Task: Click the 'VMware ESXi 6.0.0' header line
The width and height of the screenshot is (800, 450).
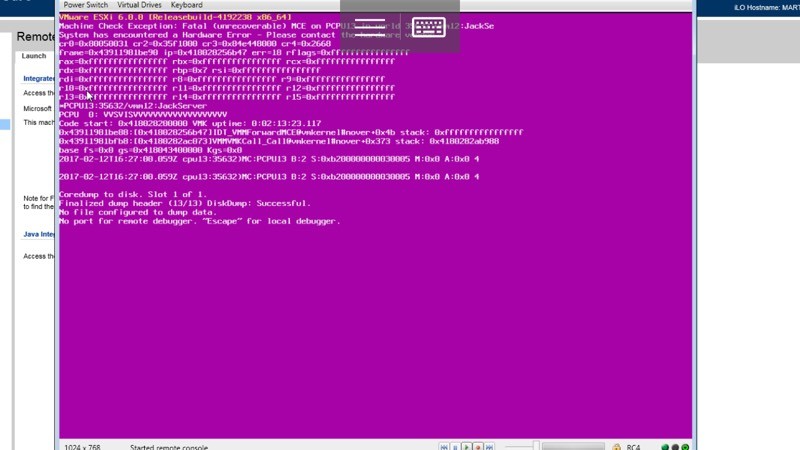Action: [175, 17]
